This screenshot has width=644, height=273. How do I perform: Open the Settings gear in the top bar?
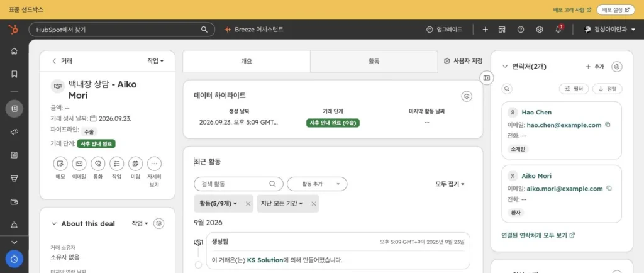pos(540,30)
